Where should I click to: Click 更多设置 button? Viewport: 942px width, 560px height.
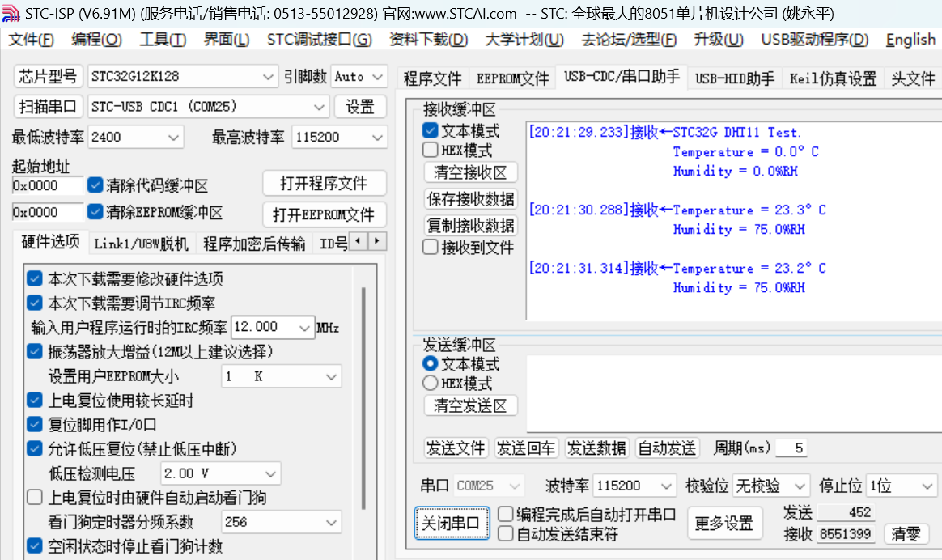click(x=724, y=523)
